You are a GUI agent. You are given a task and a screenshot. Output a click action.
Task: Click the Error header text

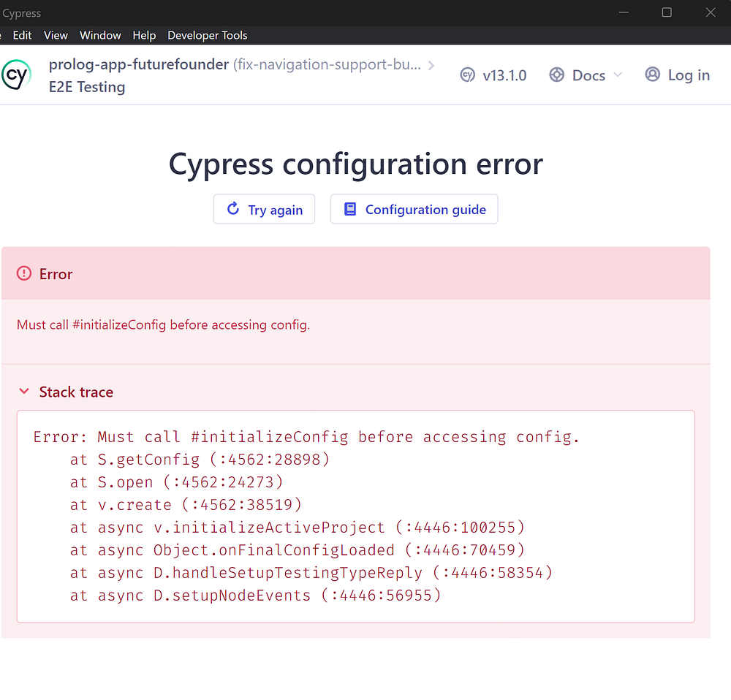point(56,274)
